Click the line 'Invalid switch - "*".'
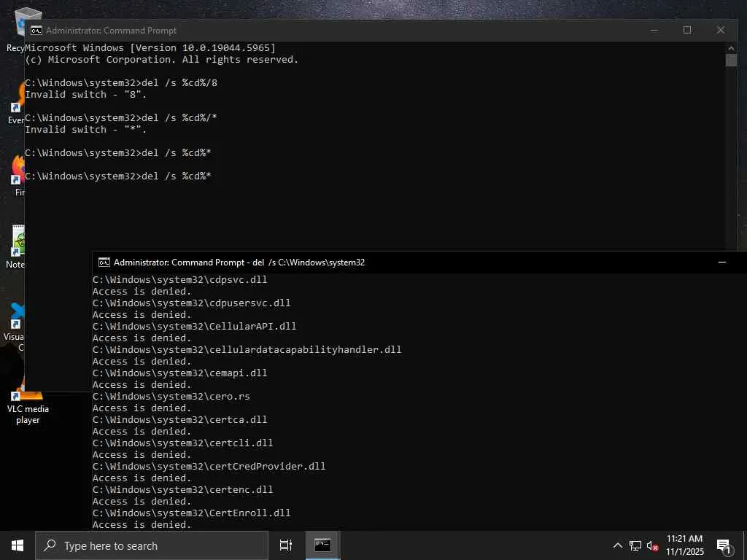 coord(86,130)
